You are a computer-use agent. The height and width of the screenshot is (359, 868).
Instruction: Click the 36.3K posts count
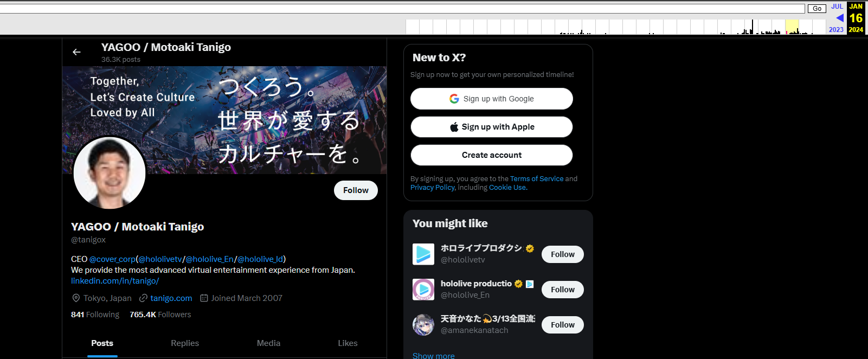click(x=121, y=60)
